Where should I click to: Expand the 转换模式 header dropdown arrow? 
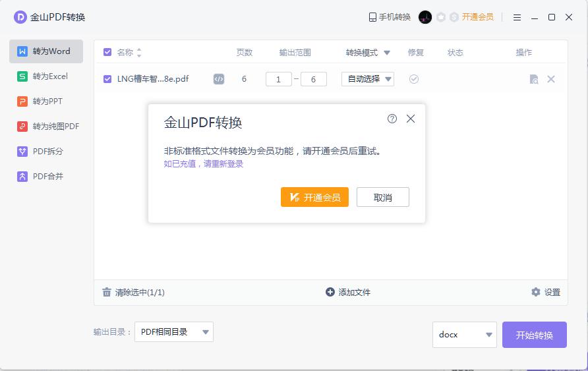pos(387,53)
